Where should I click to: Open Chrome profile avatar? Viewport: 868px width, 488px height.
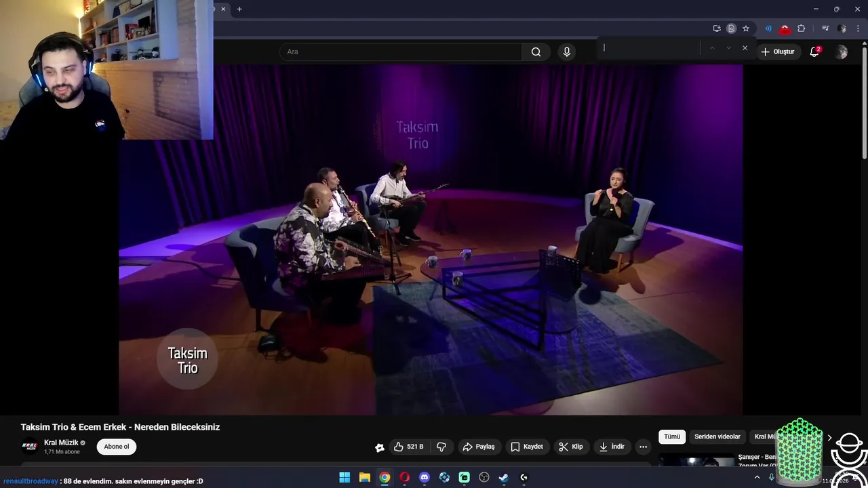(842, 28)
